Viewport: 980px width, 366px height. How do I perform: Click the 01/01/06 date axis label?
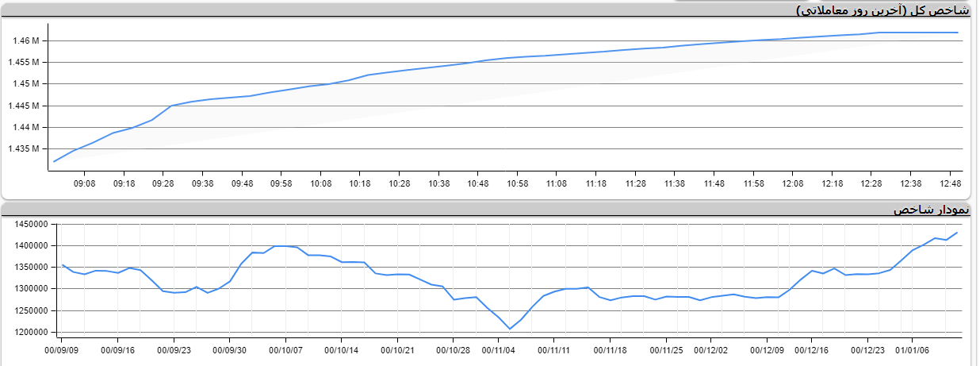click(x=912, y=349)
